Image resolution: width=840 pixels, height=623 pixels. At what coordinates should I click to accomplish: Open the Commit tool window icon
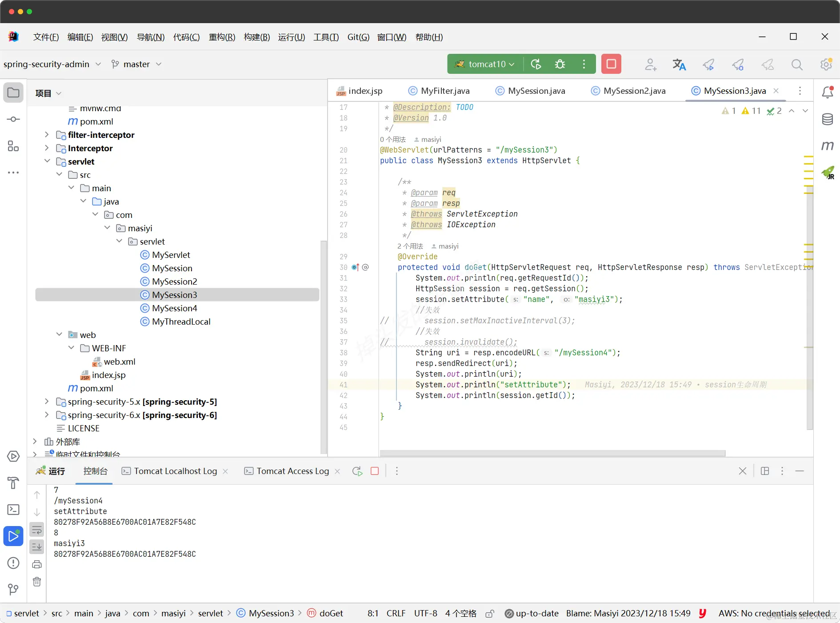tap(13, 119)
